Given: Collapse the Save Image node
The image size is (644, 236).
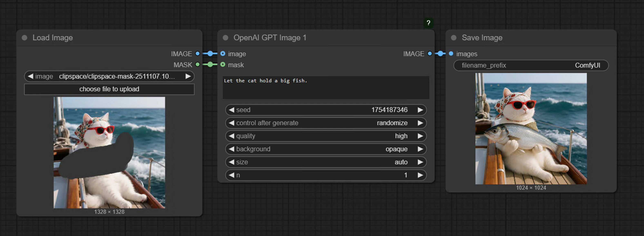Looking at the screenshot, I should point(454,38).
